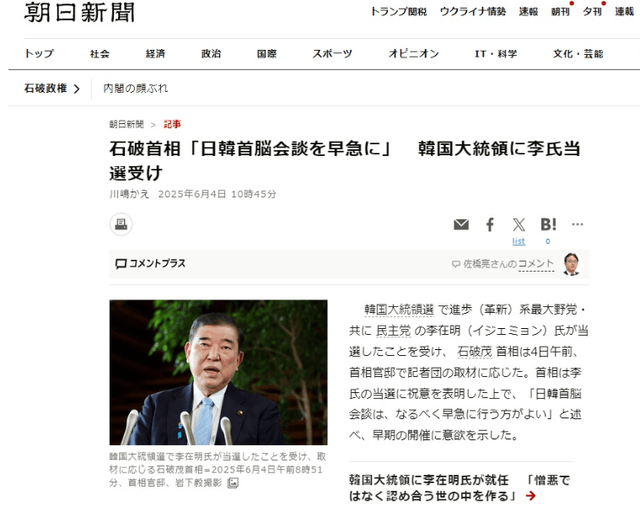
Task: Go to スポーツ section
Action: point(332,53)
